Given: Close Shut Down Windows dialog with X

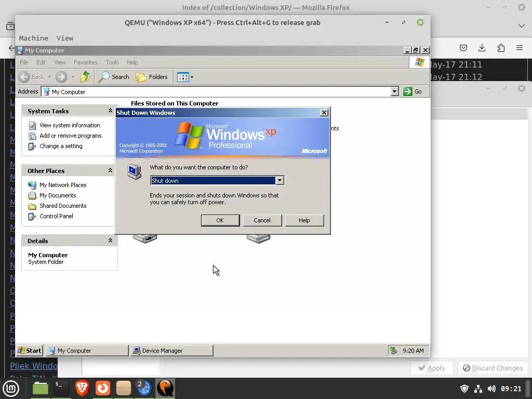Looking at the screenshot, I should pyautogui.click(x=324, y=113).
